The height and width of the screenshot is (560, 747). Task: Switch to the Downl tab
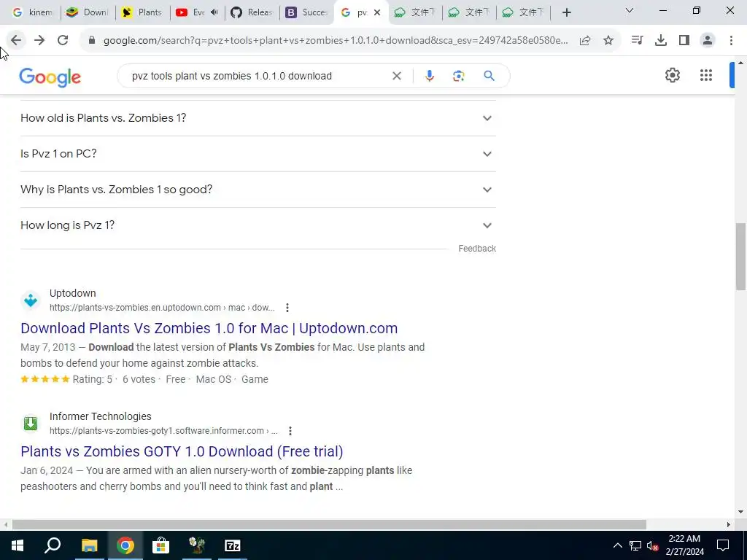tap(88, 12)
